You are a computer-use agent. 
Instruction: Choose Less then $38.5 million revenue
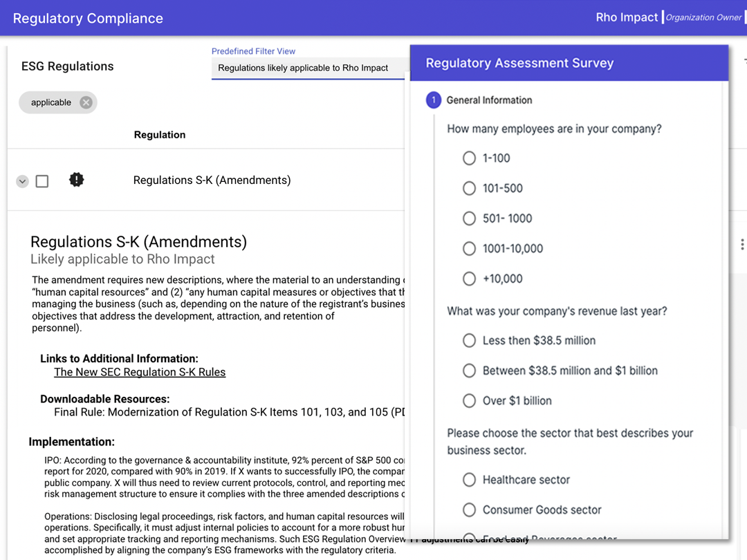[469, 340]
